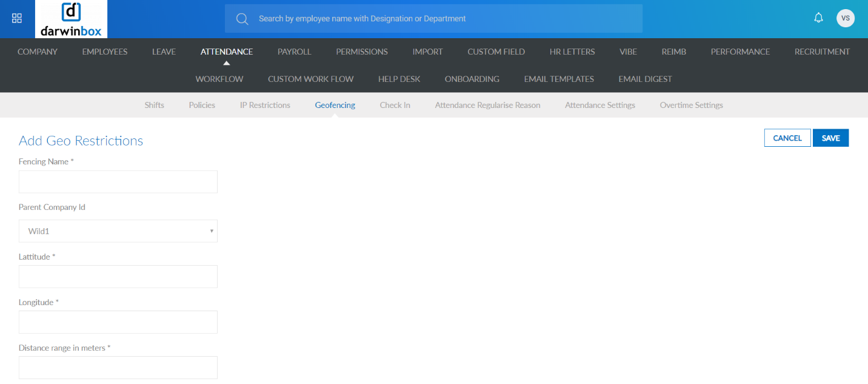Focus the Distance range in meters field

[118, 368]
